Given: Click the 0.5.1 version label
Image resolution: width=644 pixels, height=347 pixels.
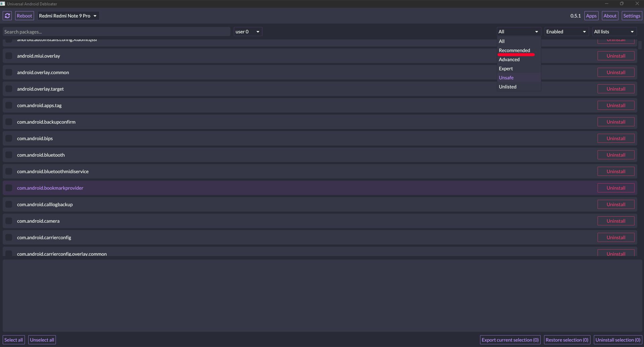Looking at the screenshot, I should click(575, 16).
